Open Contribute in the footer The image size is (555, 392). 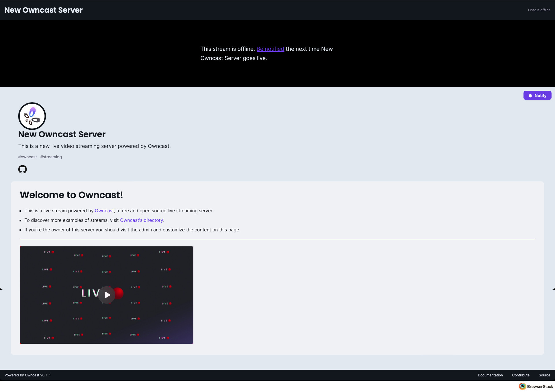(521, 375)
